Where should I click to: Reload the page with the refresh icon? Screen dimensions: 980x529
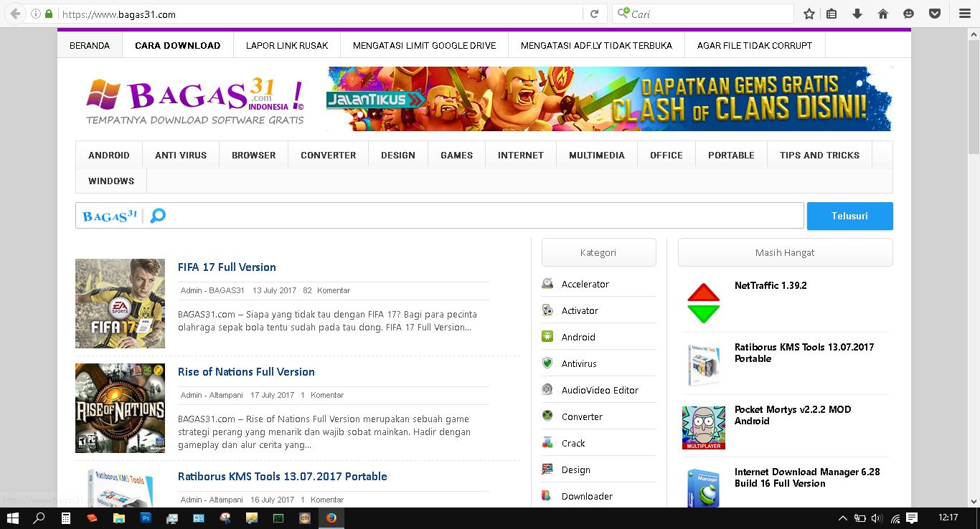coord(594,14)
